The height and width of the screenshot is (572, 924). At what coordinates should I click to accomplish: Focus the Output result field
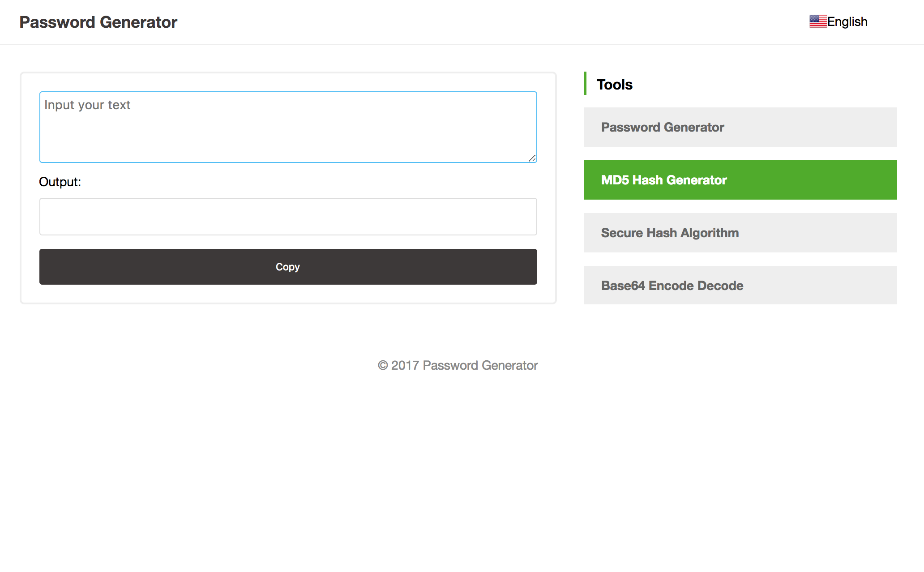point(288,216)
